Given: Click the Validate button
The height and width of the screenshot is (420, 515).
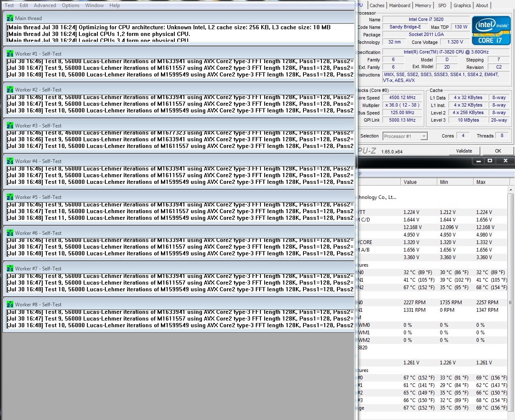Looking at the screenshot, I should click(x=464, y=151).
